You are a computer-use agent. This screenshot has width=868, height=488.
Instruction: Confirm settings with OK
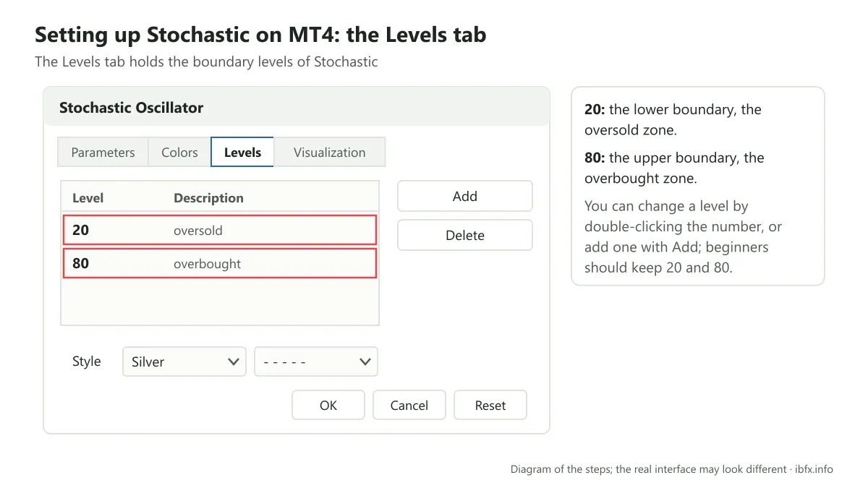(328, 405)
